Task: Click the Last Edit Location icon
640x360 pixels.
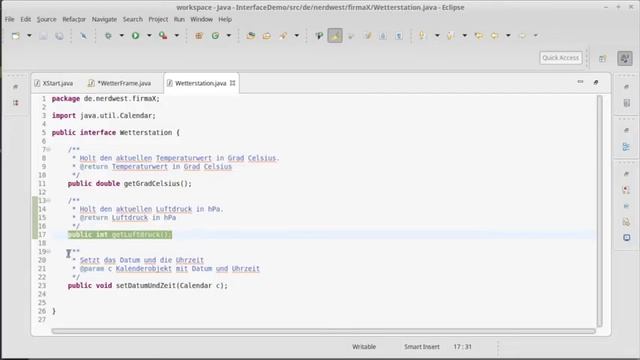Action: click(478, 36)
